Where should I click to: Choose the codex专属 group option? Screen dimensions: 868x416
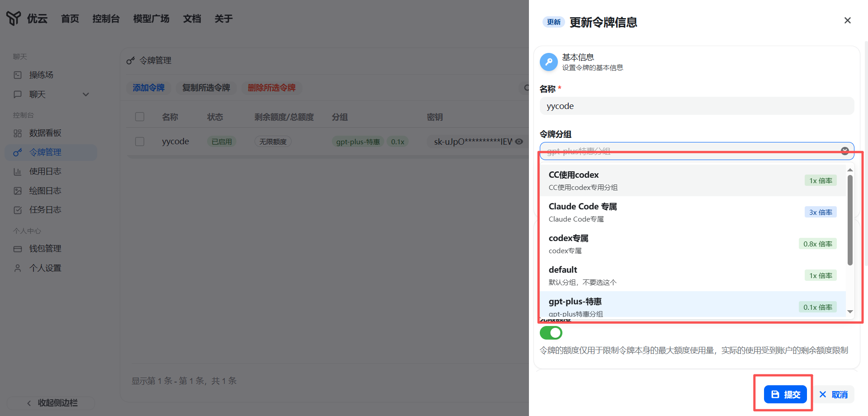pos(693,244)
